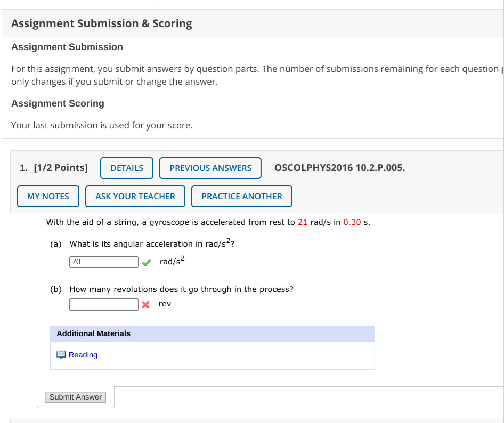Image resolution: width=504 pixels, height=423 pixels.
Task: Click the Assignment Scoring subheading
Action: (x=58, y=103)
